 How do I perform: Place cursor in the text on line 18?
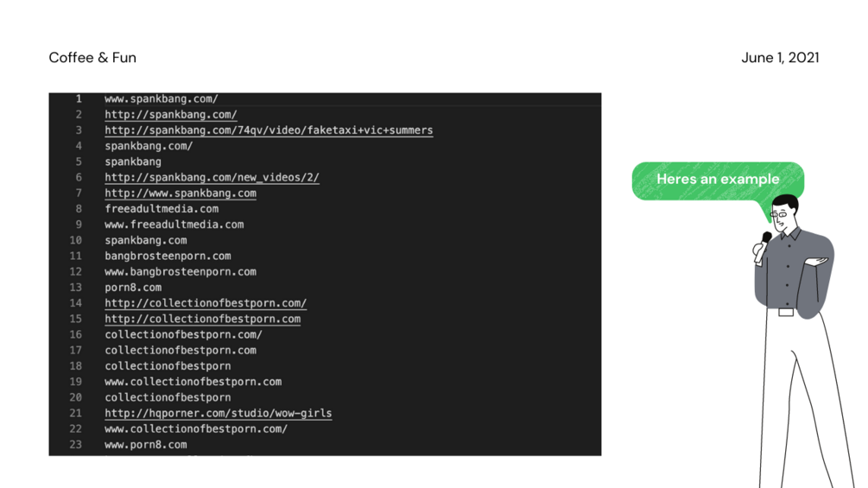[168, 366]
